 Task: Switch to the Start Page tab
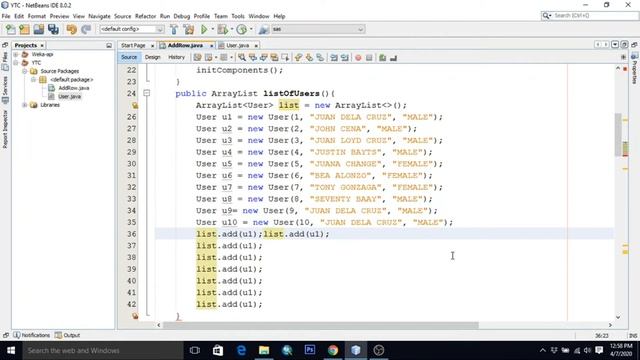(x=133, y=45)
